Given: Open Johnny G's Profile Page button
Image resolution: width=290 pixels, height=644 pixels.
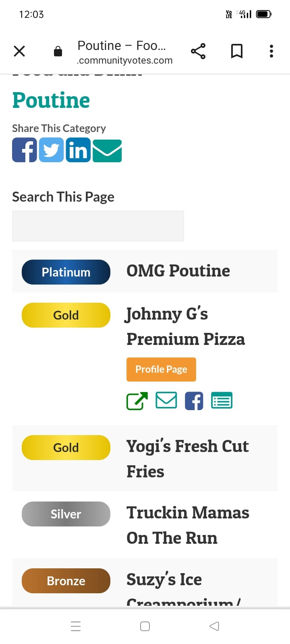Looking at the screenshot, I should [161, 369].
